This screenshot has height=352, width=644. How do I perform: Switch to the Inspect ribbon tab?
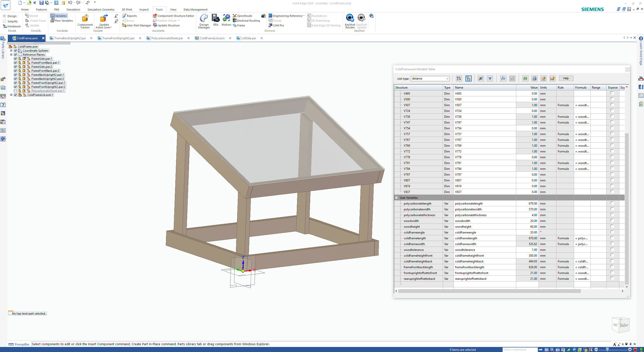point(144,10)
